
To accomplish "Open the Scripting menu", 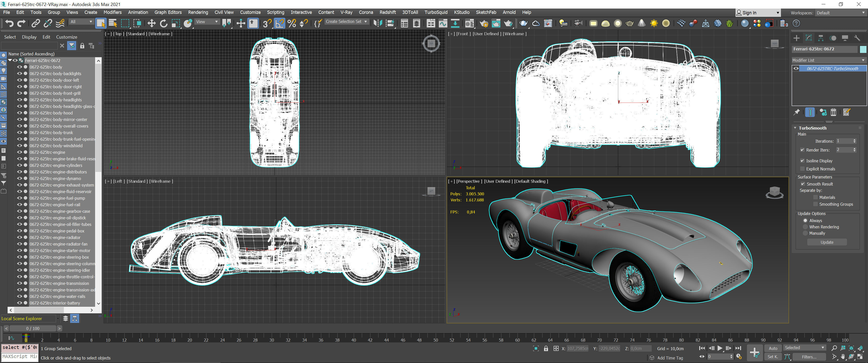I will coord(275,12).
